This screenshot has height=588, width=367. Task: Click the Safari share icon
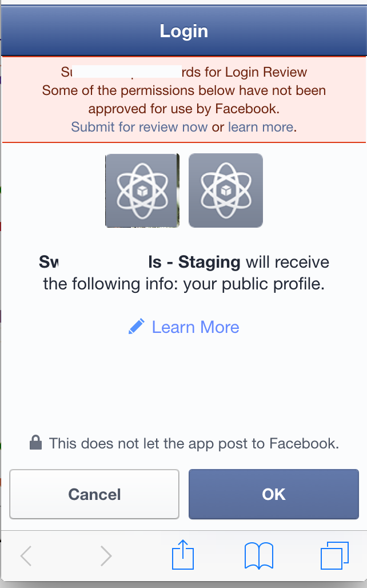tap(183, 555)
